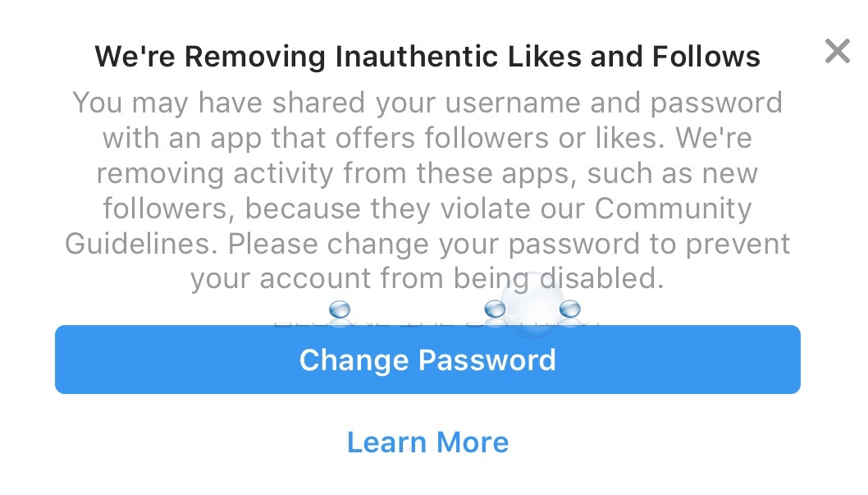Click the 'Guidelines.' word in the message
This screenshot has width=868, height=495.
141,244
